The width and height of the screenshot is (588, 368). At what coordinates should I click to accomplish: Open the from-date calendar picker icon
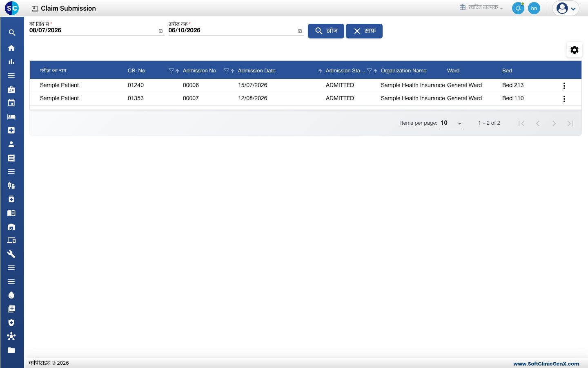[x=160, y=31]
